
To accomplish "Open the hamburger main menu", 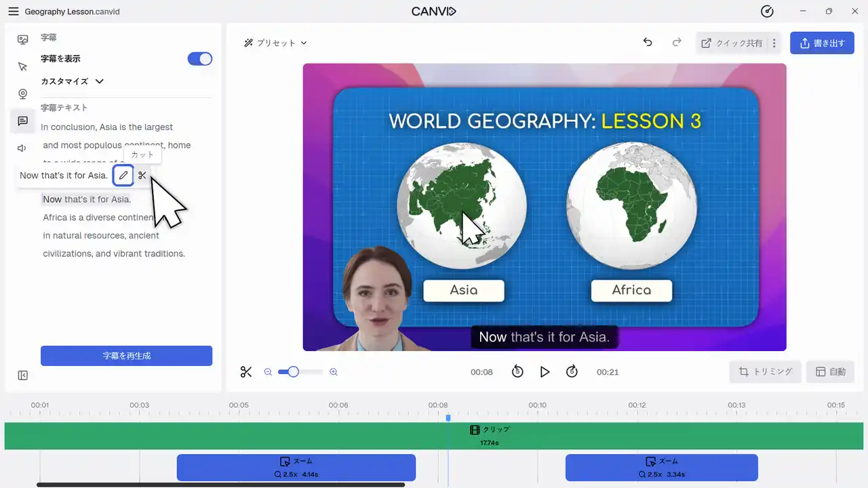I will [14, 12].
